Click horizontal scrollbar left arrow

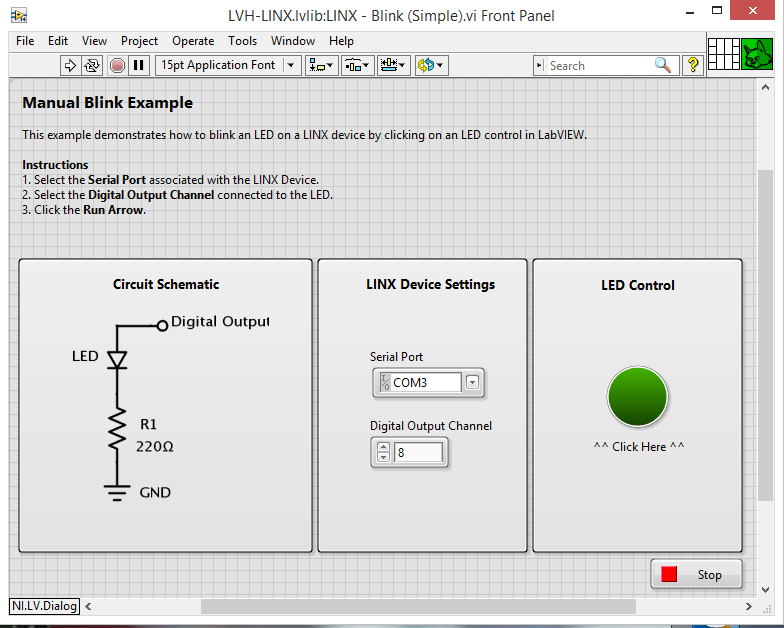point(88,606)
